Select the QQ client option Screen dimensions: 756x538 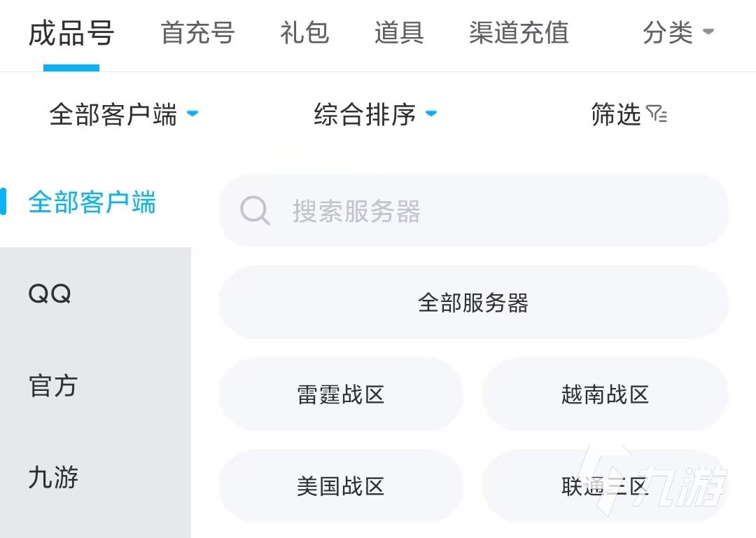click(50, 294)
